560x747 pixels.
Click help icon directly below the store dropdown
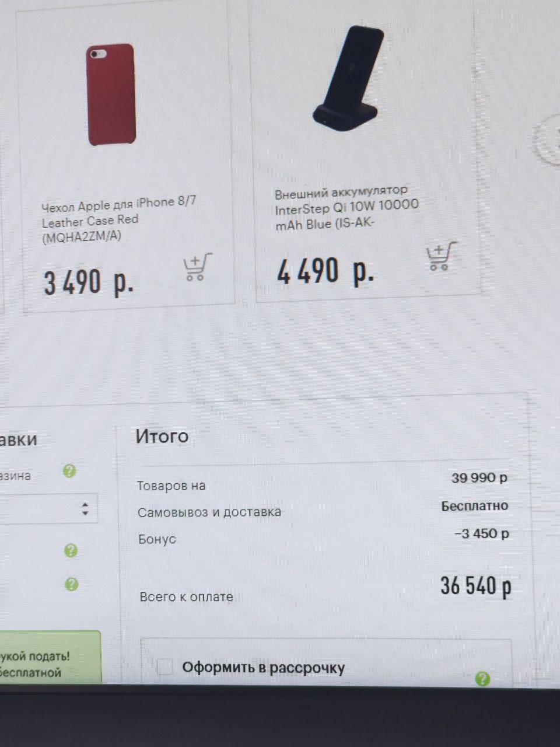(x=71, y=550)
